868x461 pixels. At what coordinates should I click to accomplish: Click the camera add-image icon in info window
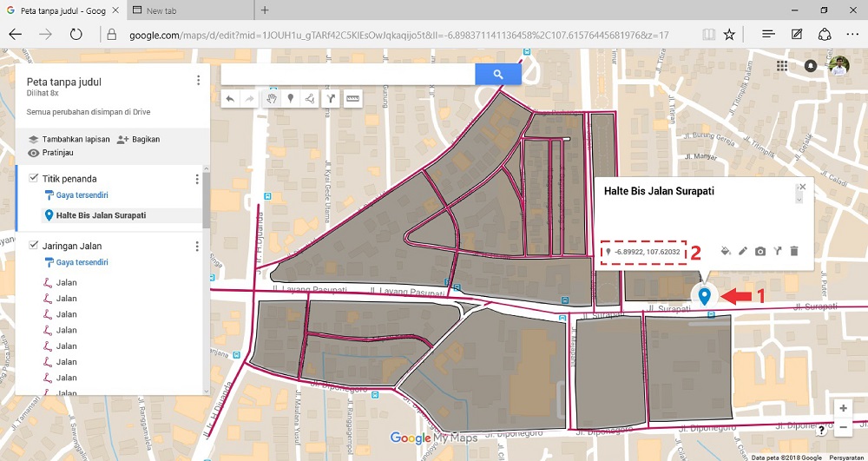click(x=760, y=252)
